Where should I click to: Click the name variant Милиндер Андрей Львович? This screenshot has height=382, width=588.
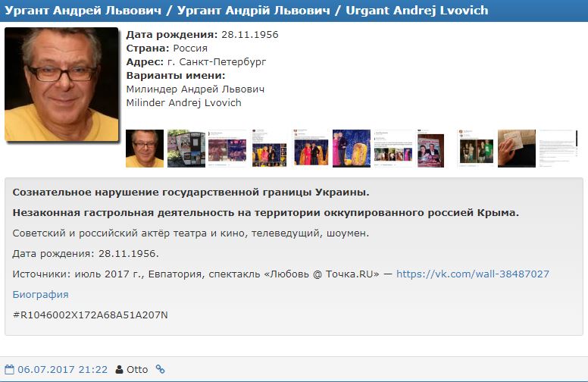pyautogui.click(x=195, y=89)
